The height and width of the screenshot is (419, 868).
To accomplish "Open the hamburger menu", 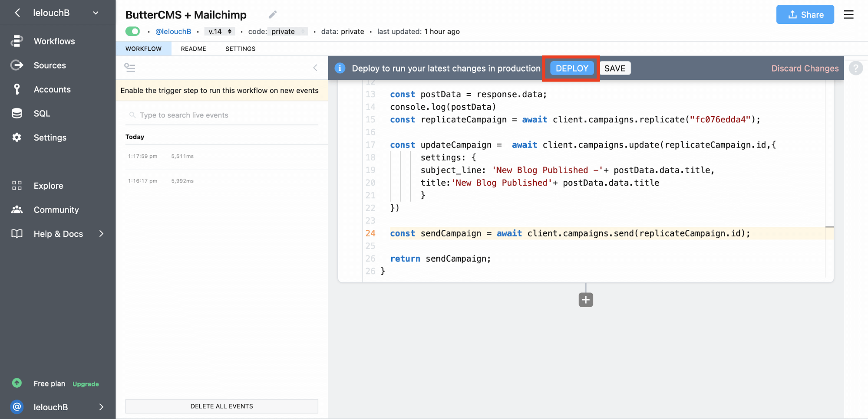I will point(848,15).
